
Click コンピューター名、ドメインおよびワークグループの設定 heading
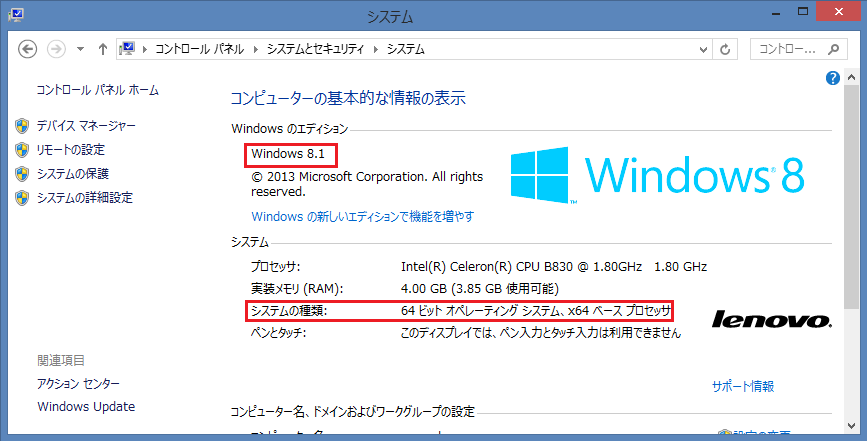(353, 412)
